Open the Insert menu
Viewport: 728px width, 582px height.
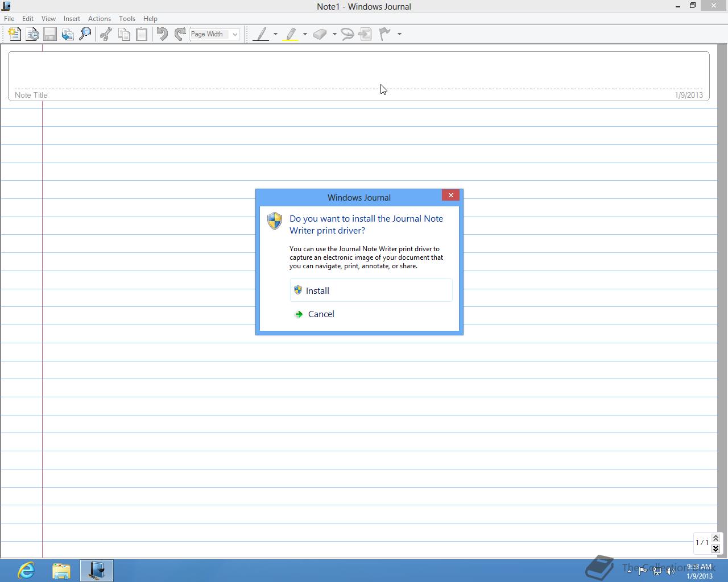click(x=72, y=19)
